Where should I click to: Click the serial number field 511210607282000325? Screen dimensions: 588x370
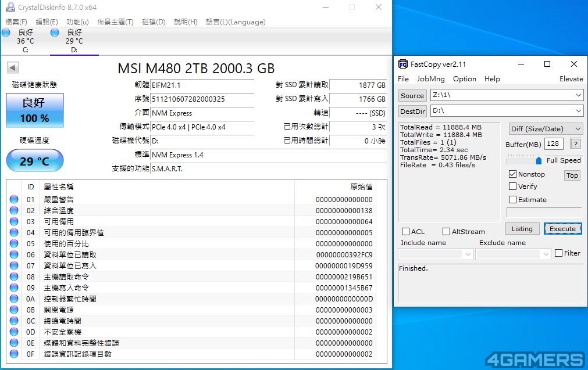click(x=202, y=99)
